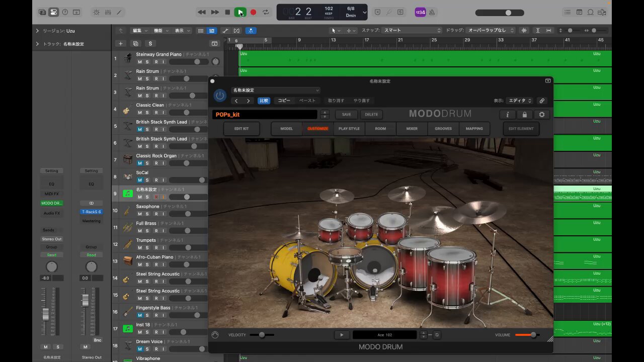Adjust Trumpets track volume slider

pyautogui.click(x=188, y=247)
